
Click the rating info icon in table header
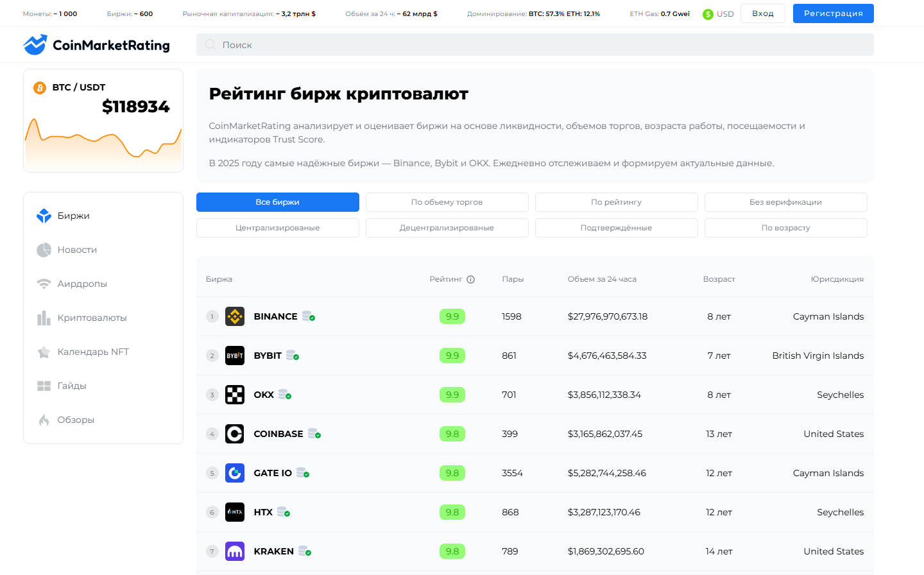[x=470, y=279]
